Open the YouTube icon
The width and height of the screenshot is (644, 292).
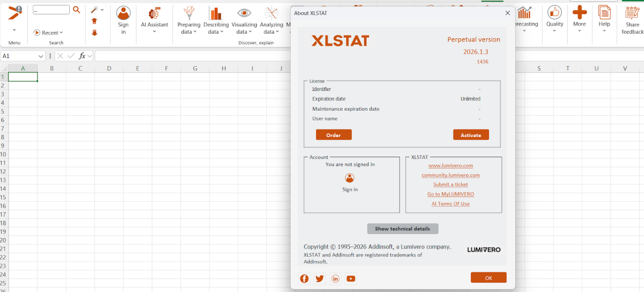[x=351, y=279]
